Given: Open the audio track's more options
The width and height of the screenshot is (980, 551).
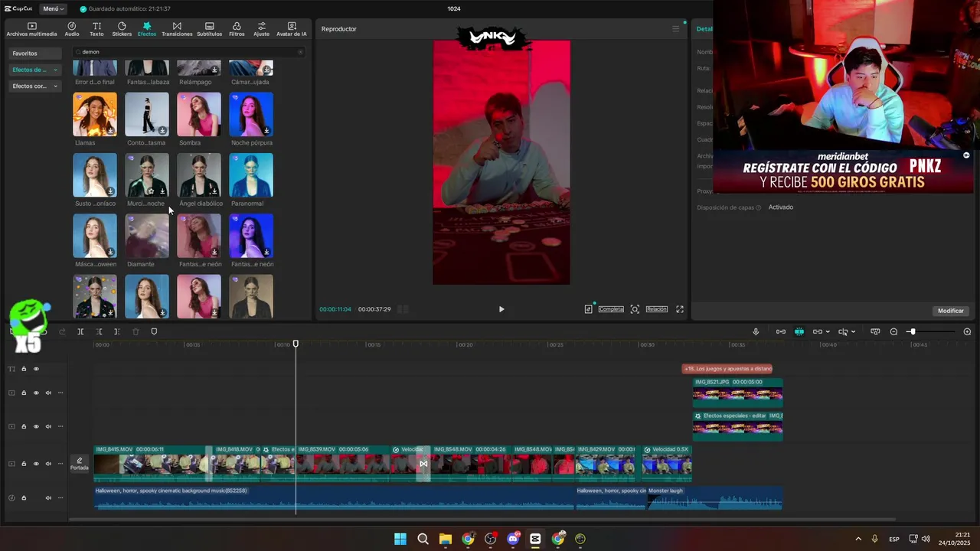Looking at the screenshot, I should [x=60, y=497].
